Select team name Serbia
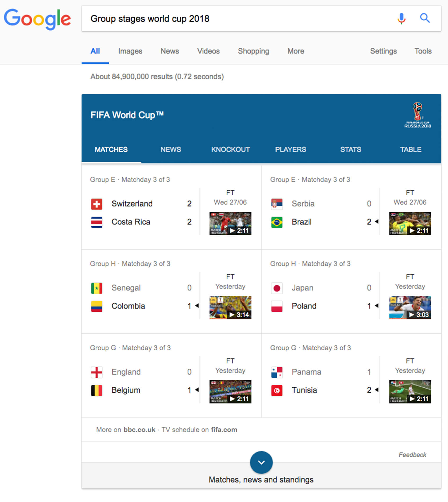The width and height of the screenshot is (448, 502). pos(303,204)
